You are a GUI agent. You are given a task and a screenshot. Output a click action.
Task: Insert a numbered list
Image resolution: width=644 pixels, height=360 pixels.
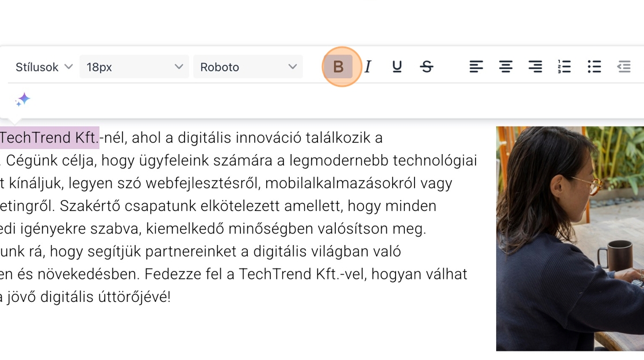pos(565,67)
